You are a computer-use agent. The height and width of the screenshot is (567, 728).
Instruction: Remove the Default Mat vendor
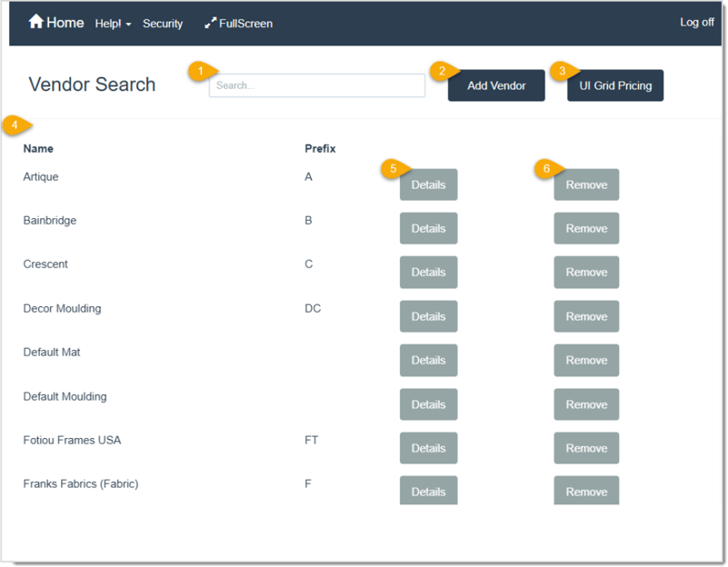point(586,360)
